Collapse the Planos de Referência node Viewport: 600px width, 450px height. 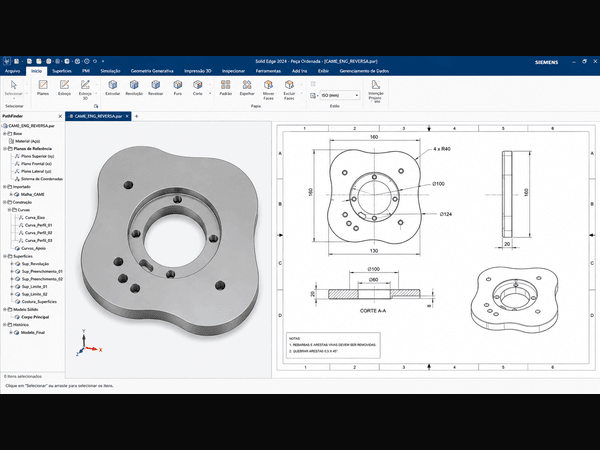(5, 148)
